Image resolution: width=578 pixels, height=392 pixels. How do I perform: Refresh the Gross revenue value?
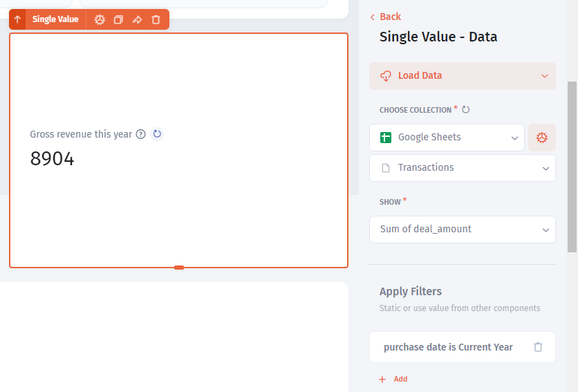[x=157, y=134]
